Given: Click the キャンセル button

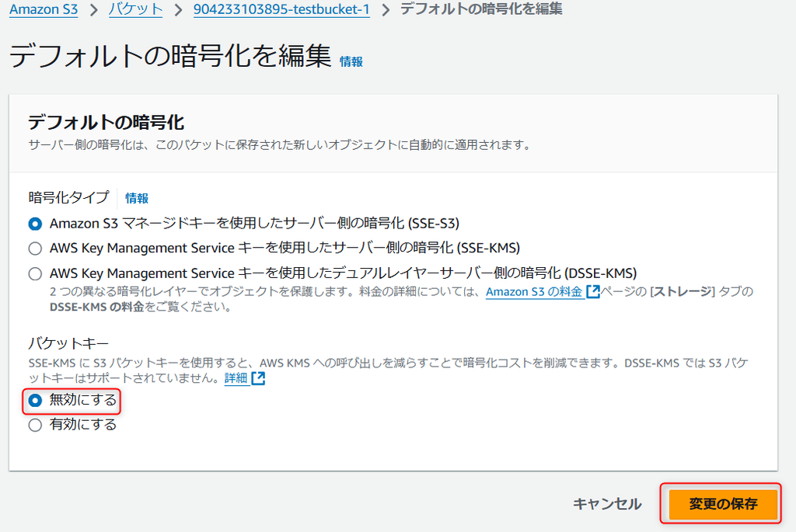Looking at the screenshot, I should tap(607, 503).
